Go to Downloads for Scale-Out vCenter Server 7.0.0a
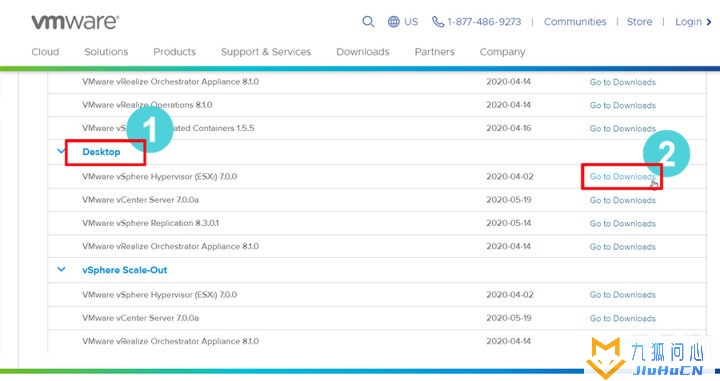The height and width of the screenshot is (381, 720). pos(622,318)
